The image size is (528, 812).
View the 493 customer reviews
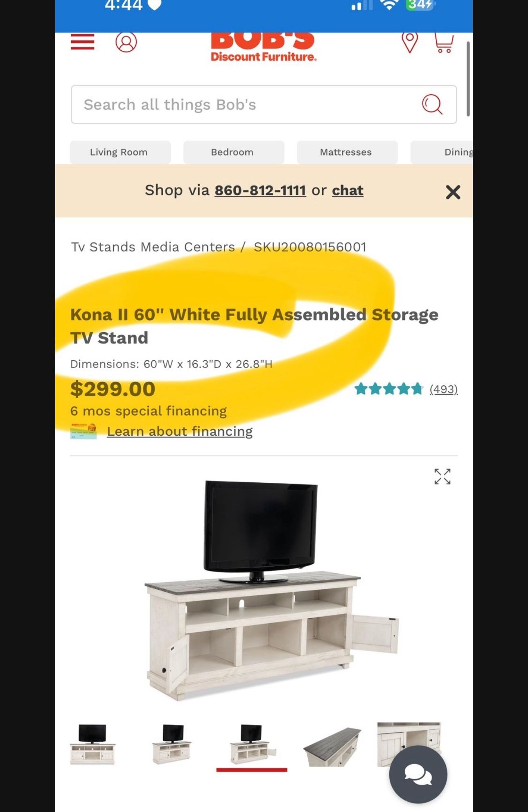(444, 389)
